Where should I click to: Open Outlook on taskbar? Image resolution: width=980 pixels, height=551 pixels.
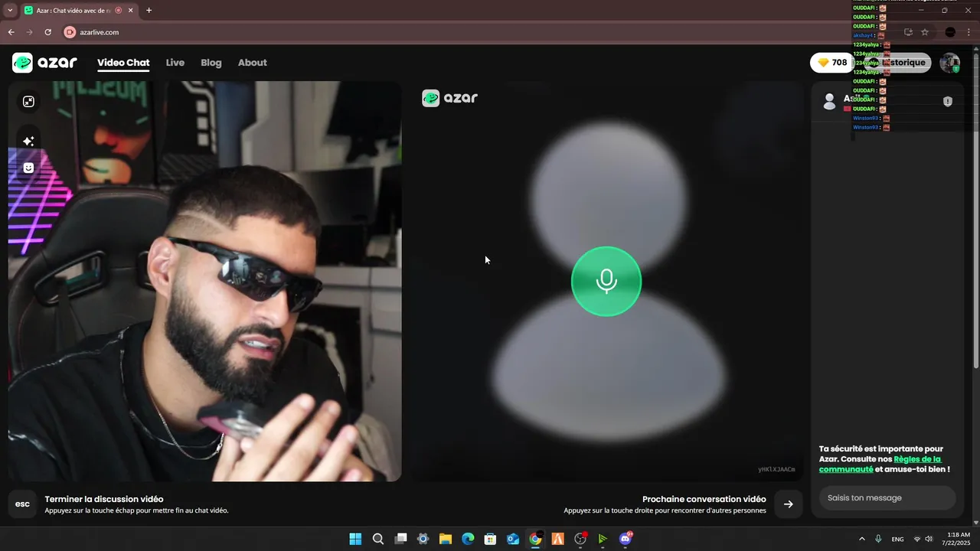(x=513, y=539)
